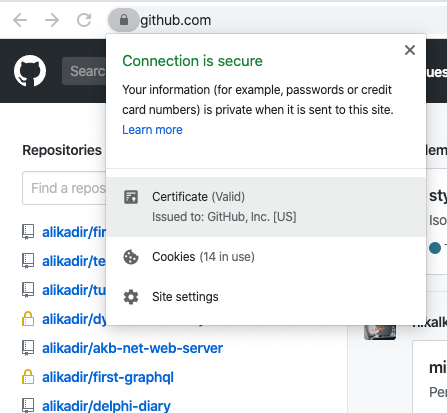Click repo icon beside alikadir/tu repository
The image size is (447, 413).
click(28, 290)
